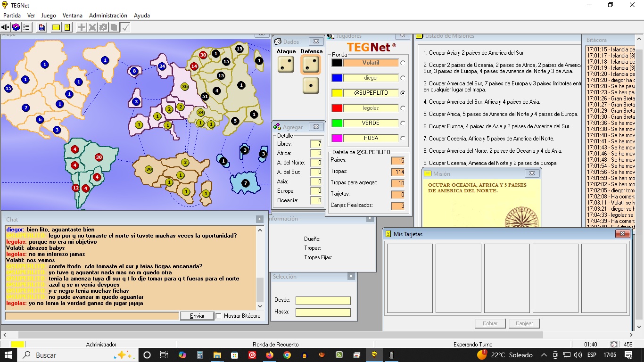Open the Juego menu

click(49, 16)
